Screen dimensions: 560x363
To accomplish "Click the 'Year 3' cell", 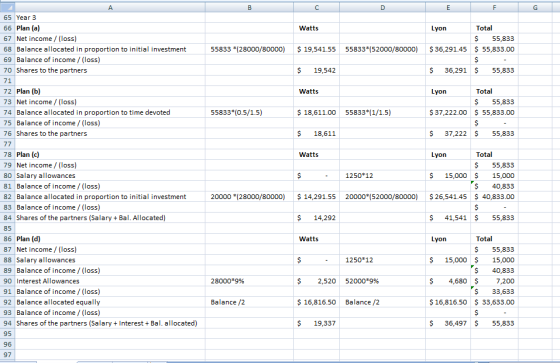I will [110, 18].
